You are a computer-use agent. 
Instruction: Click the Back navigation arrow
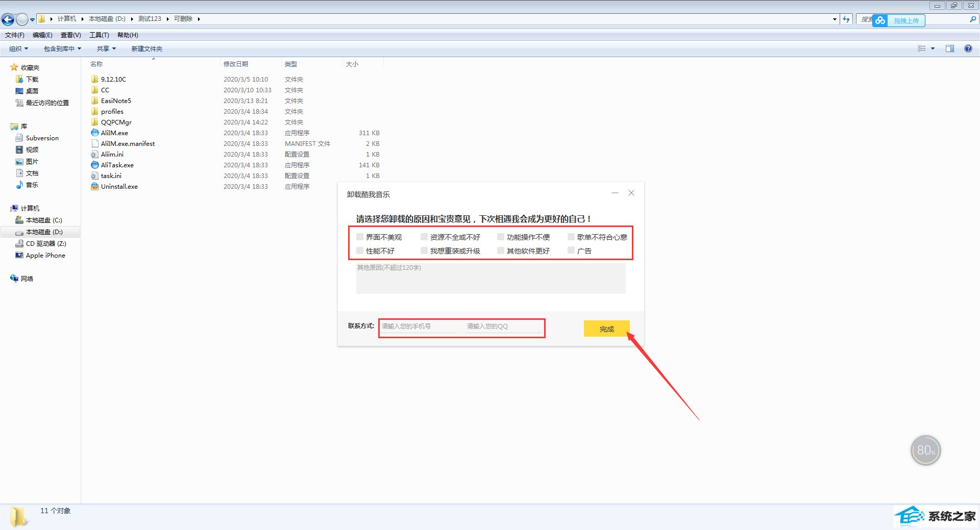coord(8,19)
